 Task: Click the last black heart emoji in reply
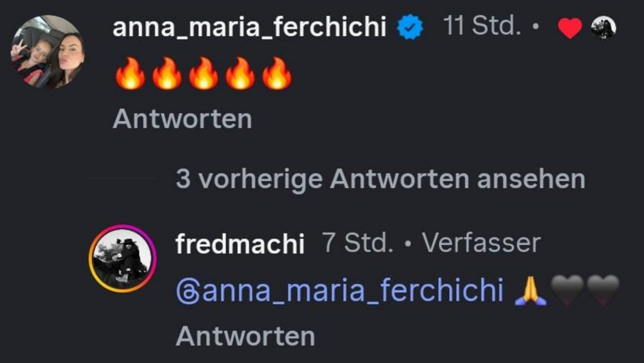pyautogui.click(x=603, y=291)
